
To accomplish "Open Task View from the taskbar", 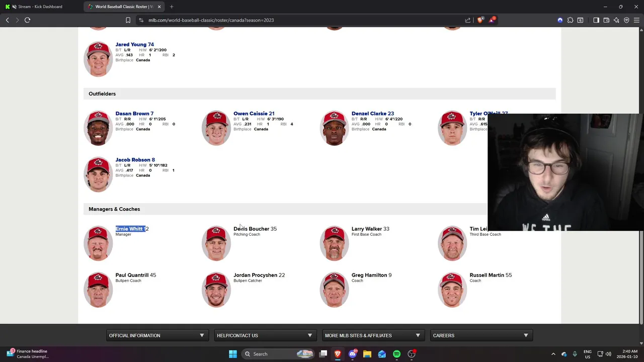I will [324, 354].
